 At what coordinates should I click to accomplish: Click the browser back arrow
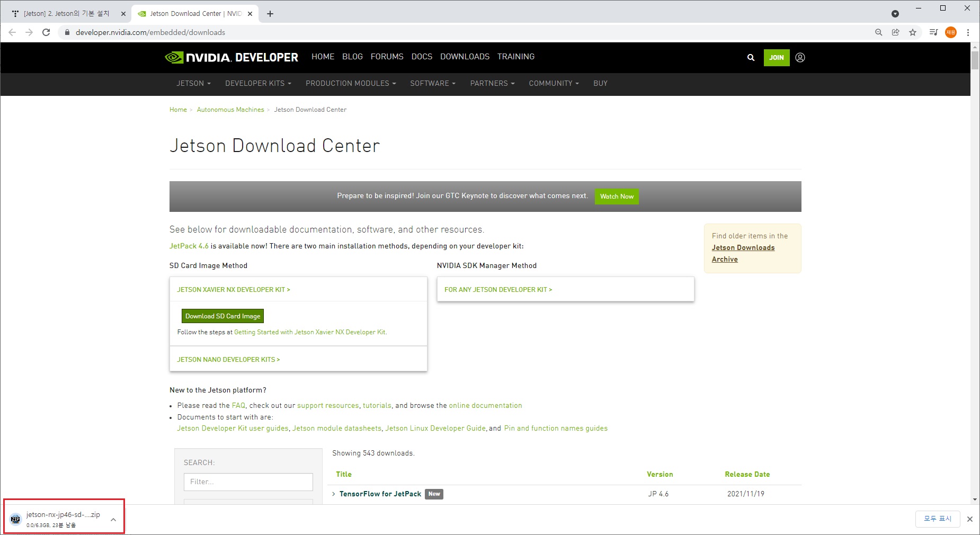(12, 32)
